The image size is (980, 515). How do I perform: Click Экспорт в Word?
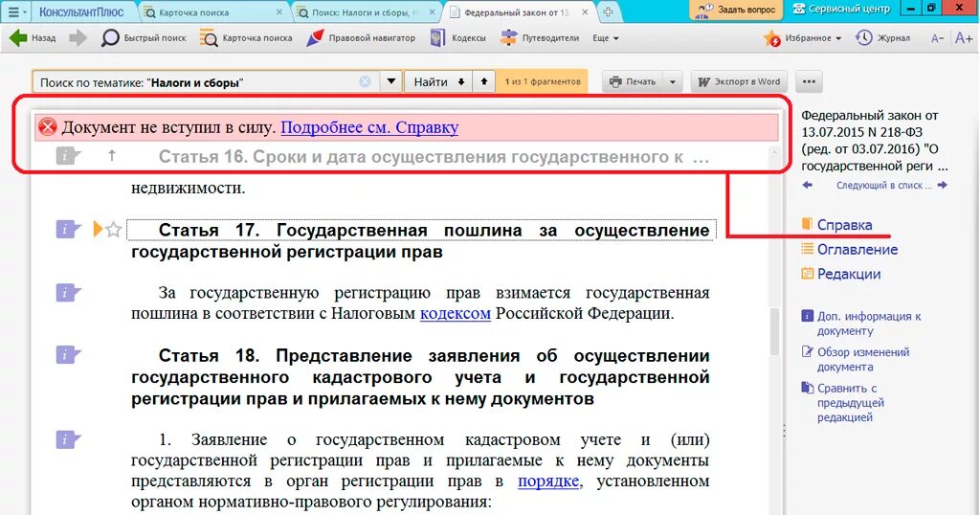tap(739, 82)
